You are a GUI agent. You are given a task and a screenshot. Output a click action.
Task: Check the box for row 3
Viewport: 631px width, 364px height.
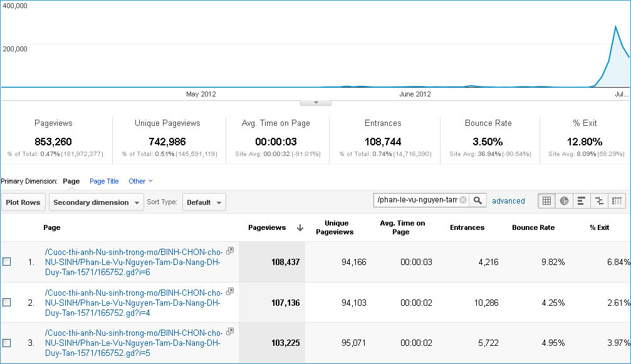tap(7, 343)
